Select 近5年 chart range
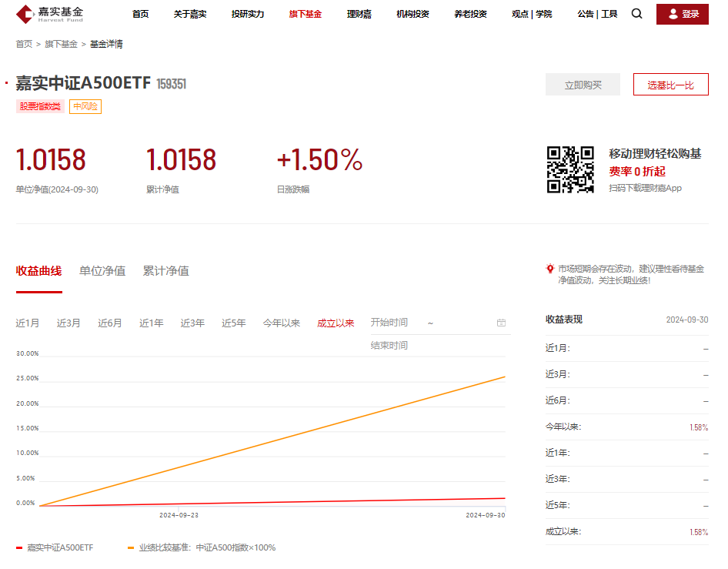The width and height of the screenshot is (728, 569). [x=233, y=323]
